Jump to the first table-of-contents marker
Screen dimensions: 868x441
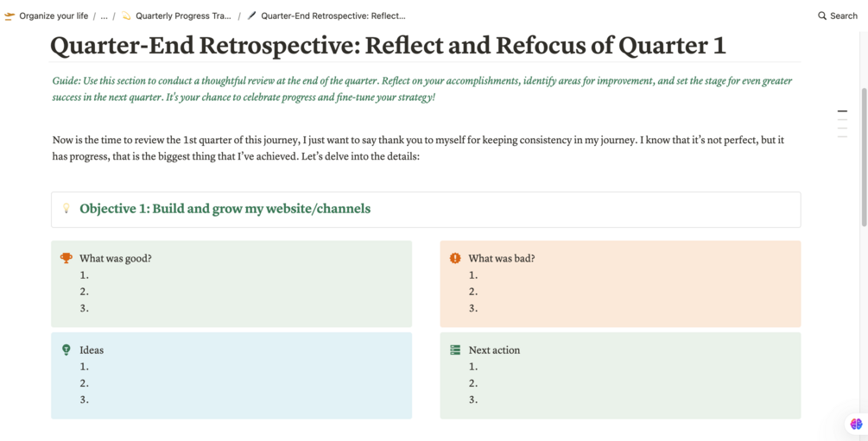click(842, 111)
